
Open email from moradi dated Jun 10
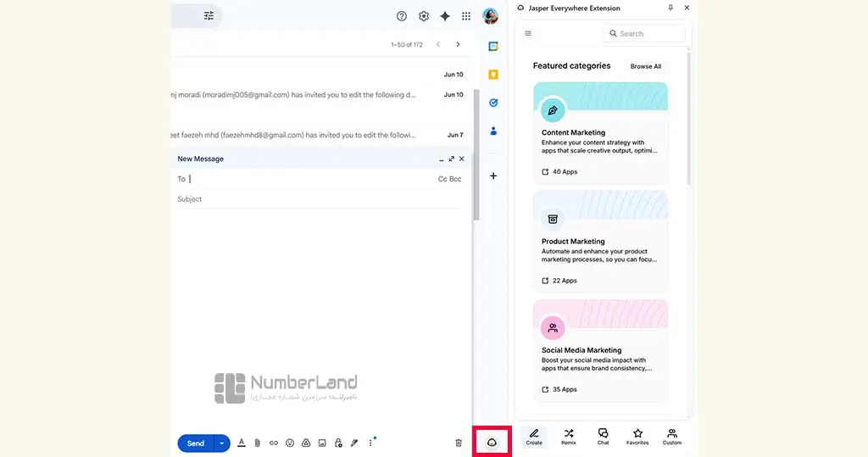(319, 95)
